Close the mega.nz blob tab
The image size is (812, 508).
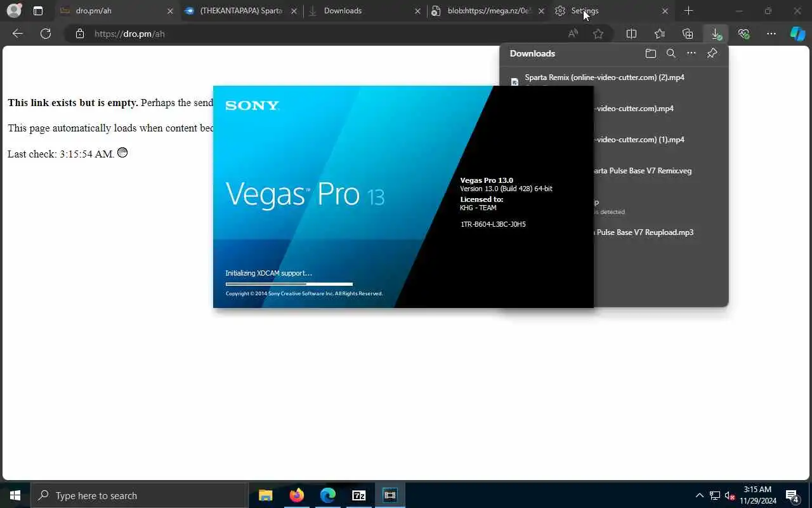[541, 11]
